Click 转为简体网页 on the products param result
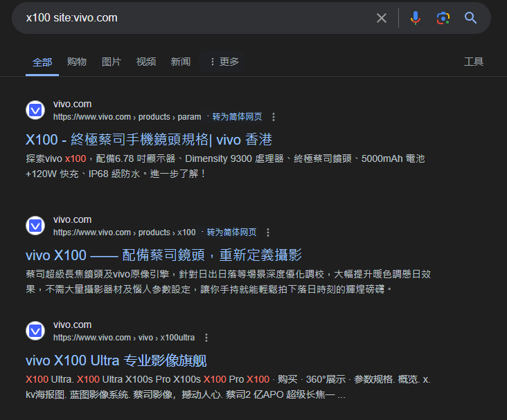Image resolution: width=507 pixels, height=420 pixels. click(x=237, y=117)
